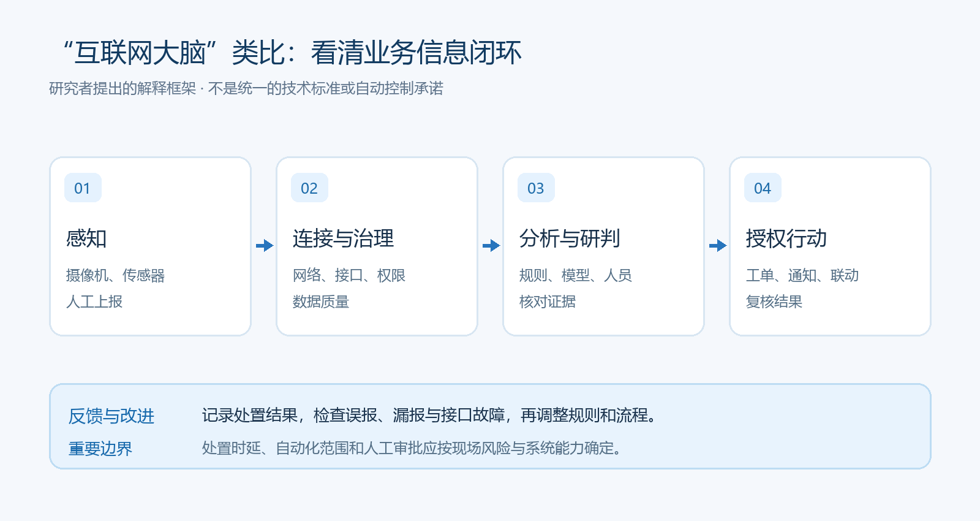Select the 感知 card heading

tap(86, 238)
